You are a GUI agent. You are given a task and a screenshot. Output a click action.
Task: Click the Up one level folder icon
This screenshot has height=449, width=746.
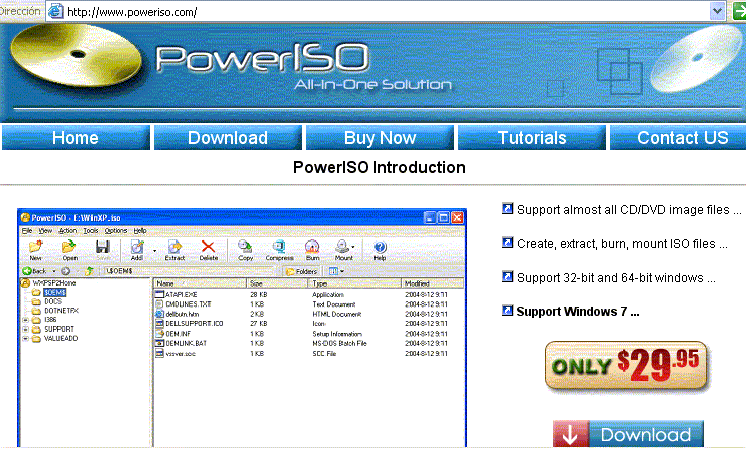coord(89,271)
